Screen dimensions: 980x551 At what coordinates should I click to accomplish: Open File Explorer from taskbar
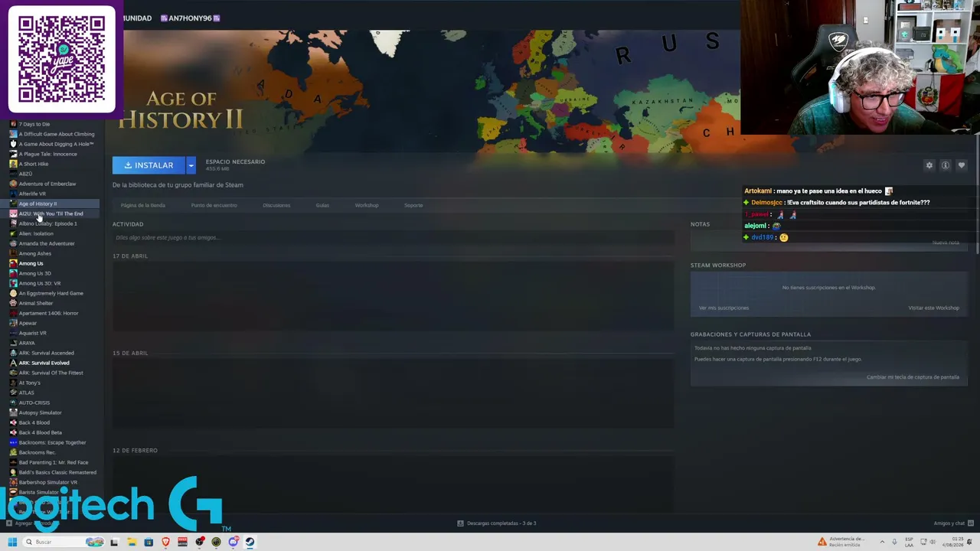pyautogui.click(x=132, y=542)
